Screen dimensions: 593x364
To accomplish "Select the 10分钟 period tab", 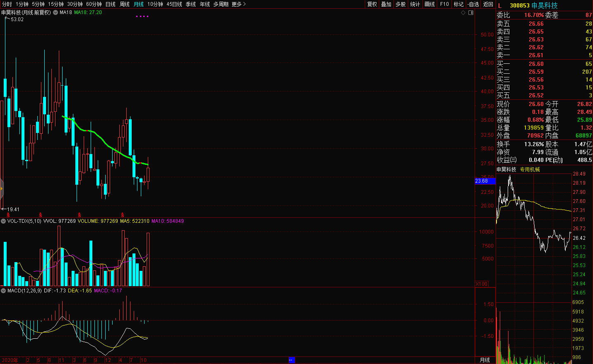I will point(155,4).
